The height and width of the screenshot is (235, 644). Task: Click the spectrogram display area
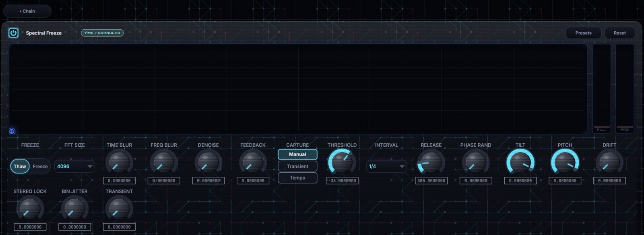click(x=298, y=89)
